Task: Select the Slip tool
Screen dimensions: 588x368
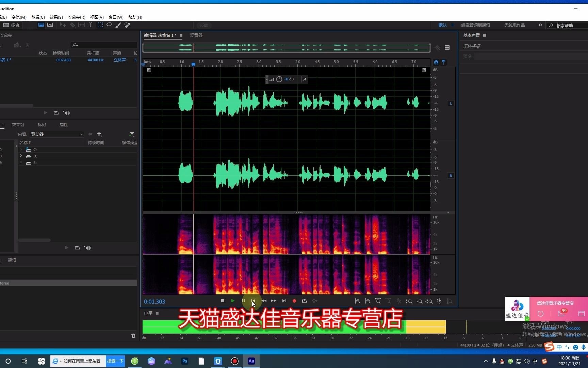Action: (82, 25)
